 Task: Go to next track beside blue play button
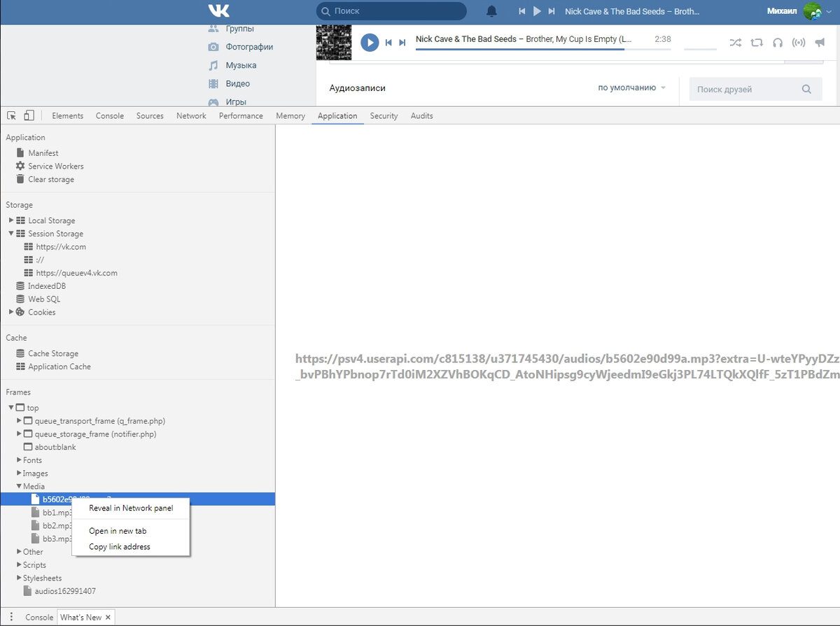point(402,43)
